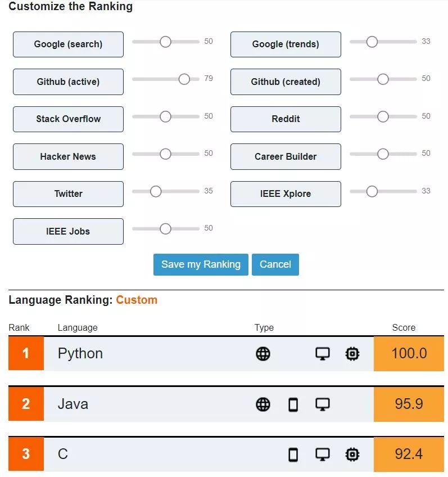Click the mobile icon in C row
The width and height of the screenshot is (448, 477).
[x=293, y=454]
